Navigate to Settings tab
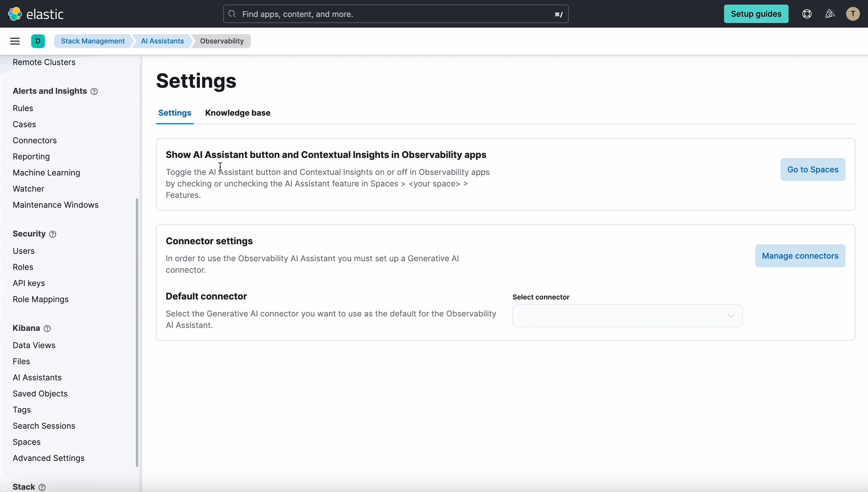The image size is (868, 492). (175, 112)
